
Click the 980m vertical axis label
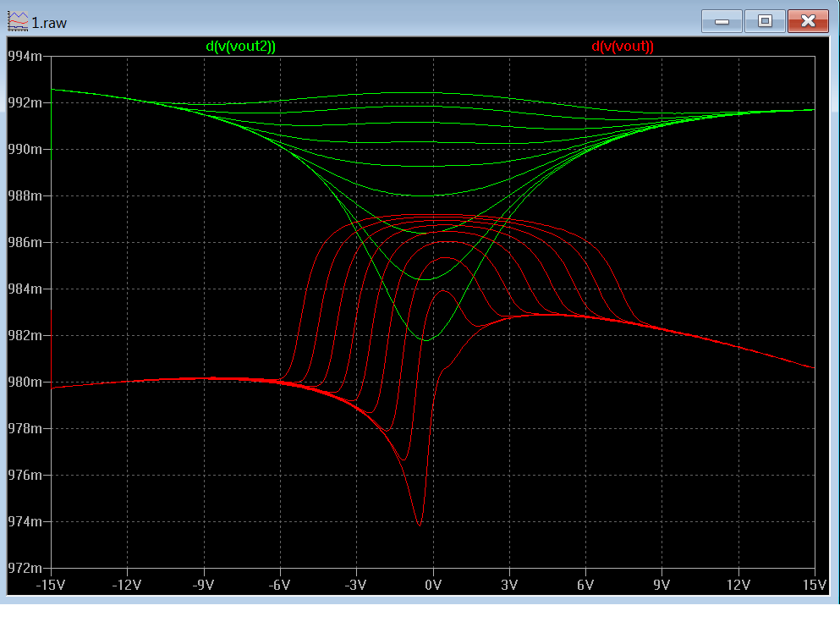click(x=25, y=383)
